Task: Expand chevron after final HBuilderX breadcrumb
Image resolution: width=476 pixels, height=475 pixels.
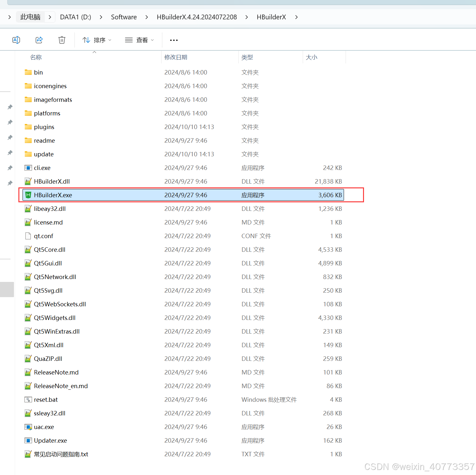Action: [296, 17]
